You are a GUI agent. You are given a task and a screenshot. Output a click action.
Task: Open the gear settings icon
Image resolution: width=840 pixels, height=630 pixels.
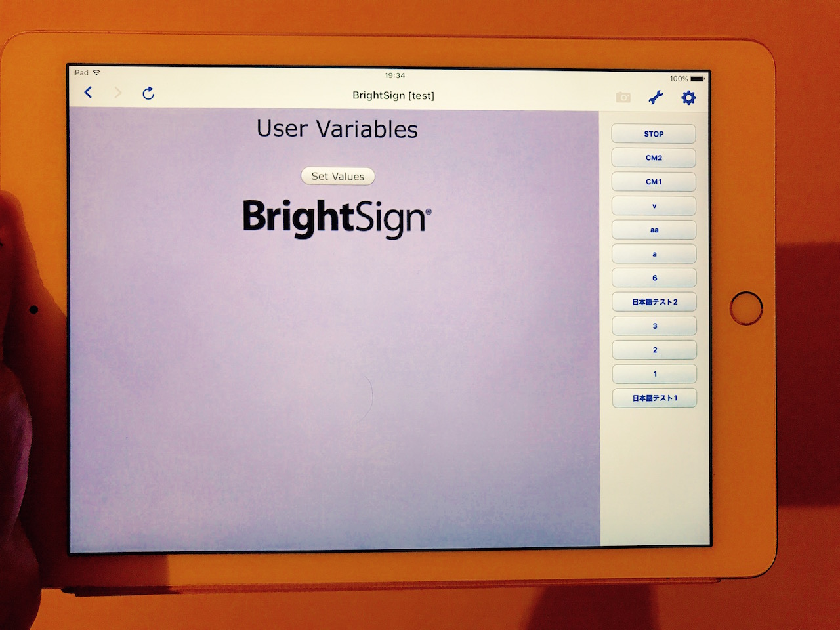688,98
